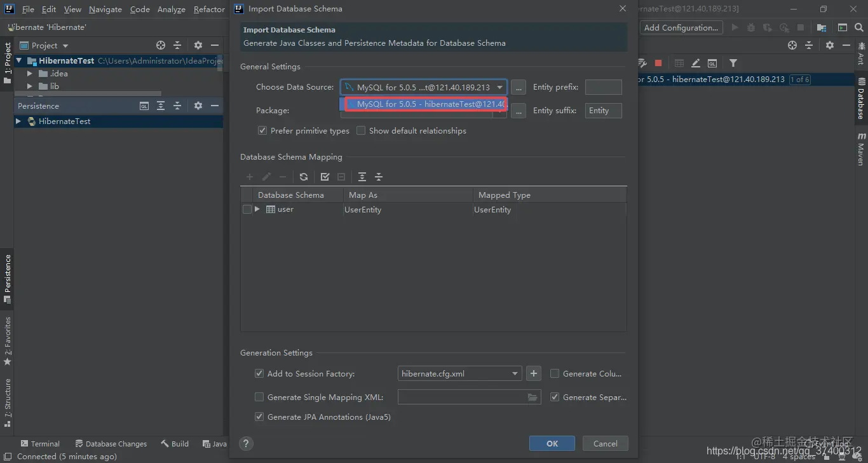868x463 pixels.
Task: Click the Expand All icon in Schema Mapping toolbar
Action: tap(362, 177)
